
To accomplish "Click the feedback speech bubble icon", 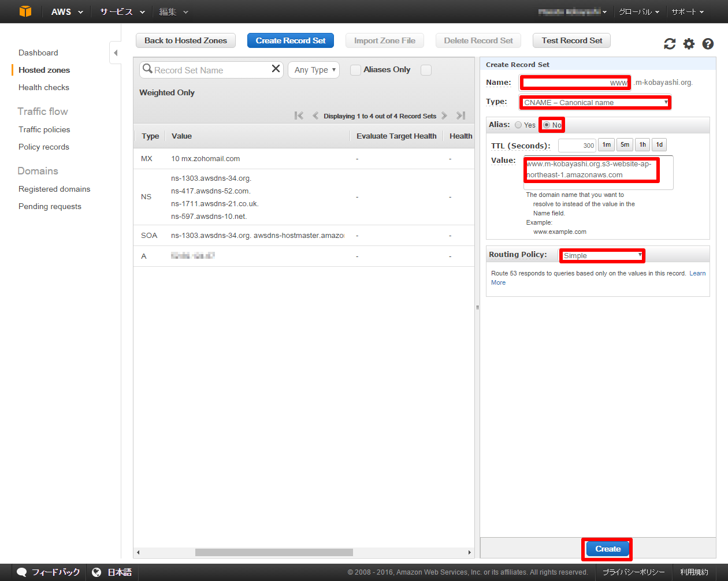I will coord(22,572).
